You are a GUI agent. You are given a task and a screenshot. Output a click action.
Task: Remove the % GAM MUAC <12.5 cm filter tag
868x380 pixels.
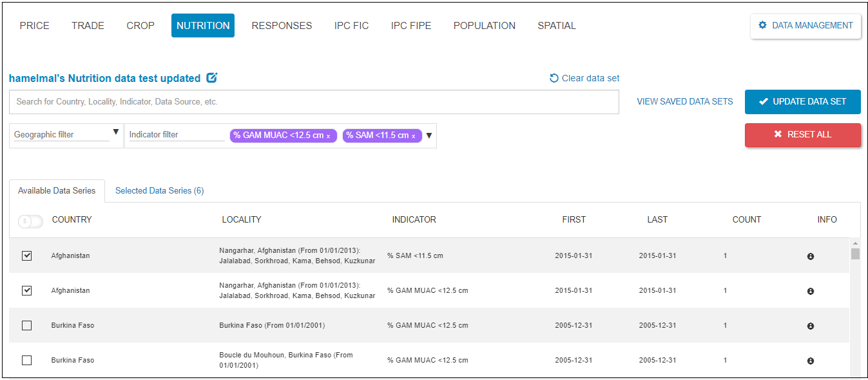(328, 136)
